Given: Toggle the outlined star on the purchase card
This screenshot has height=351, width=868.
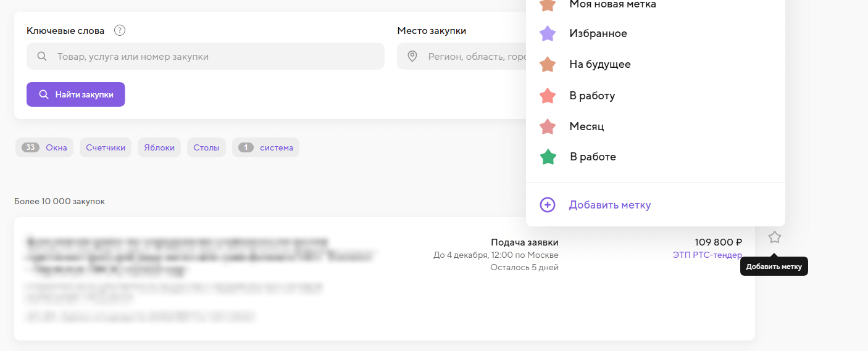Looking at the screenshot, I should click(x=774, y=237).
